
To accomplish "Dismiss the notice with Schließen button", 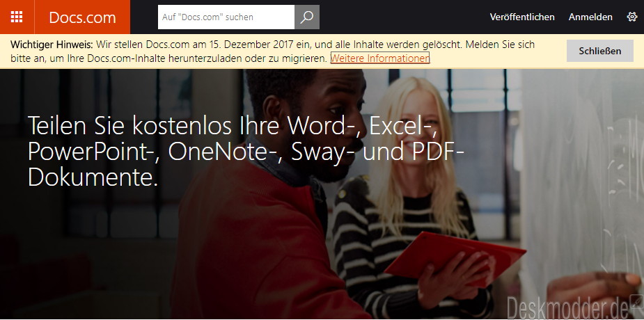I will point(600,51).
